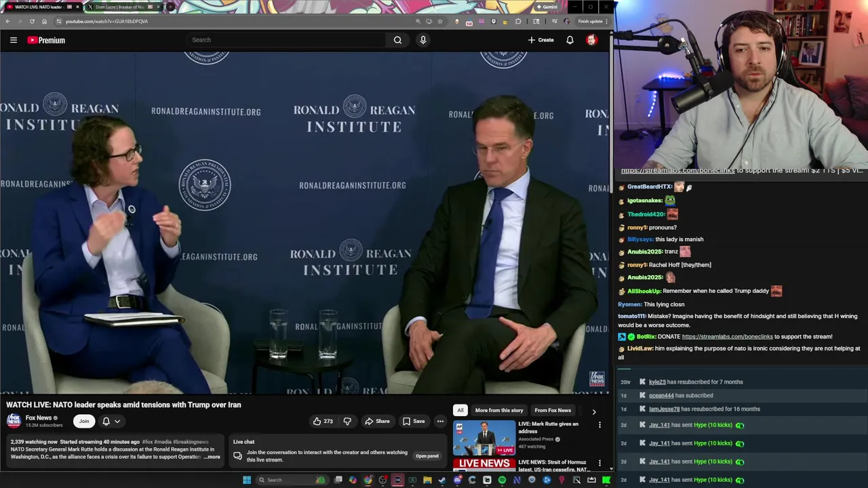The image size is (868, 488).
Task: Share the video
Action: (x=377, y=422)
